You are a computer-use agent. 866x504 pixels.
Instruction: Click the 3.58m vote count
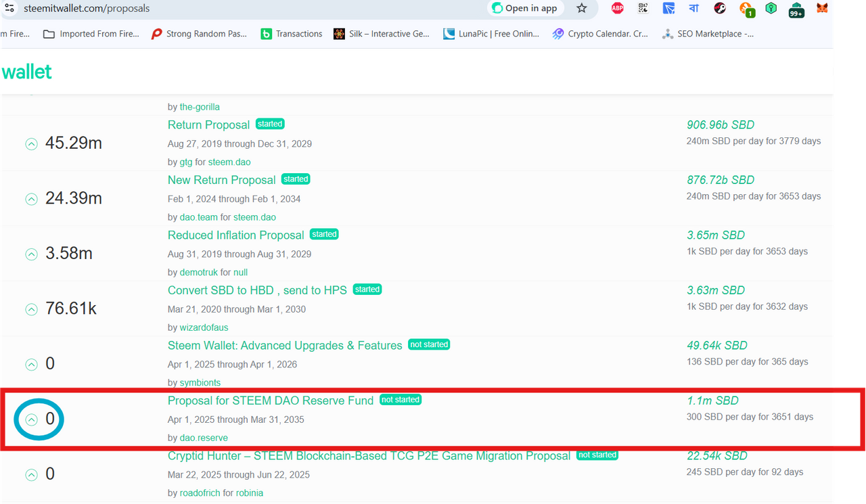[69, 254]
